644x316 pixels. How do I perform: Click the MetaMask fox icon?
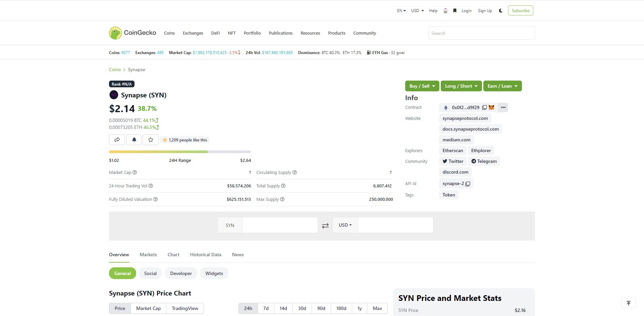coord(491,107)
